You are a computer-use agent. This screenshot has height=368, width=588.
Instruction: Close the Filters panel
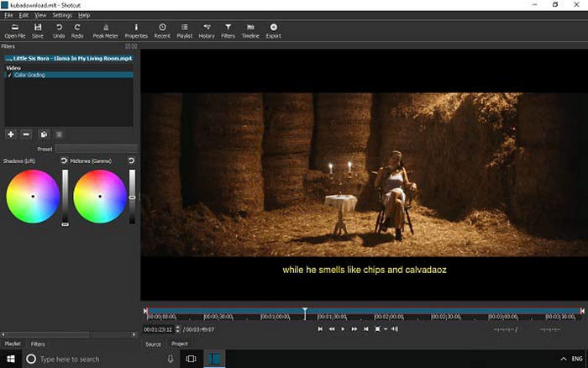[134, 46]
